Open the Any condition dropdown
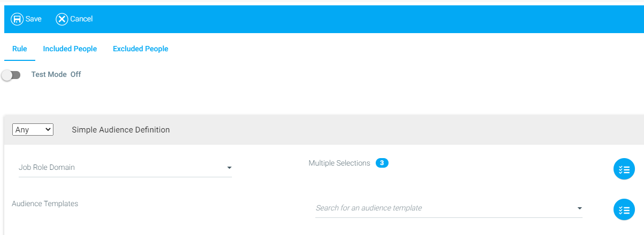Screen dimensions: 644x235 click(33, 129)
